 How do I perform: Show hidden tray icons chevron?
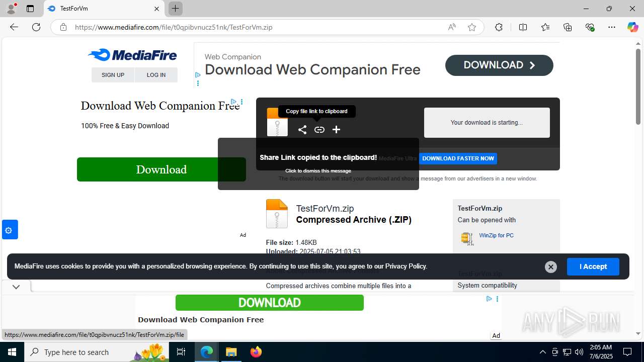(x=542, y=352)
